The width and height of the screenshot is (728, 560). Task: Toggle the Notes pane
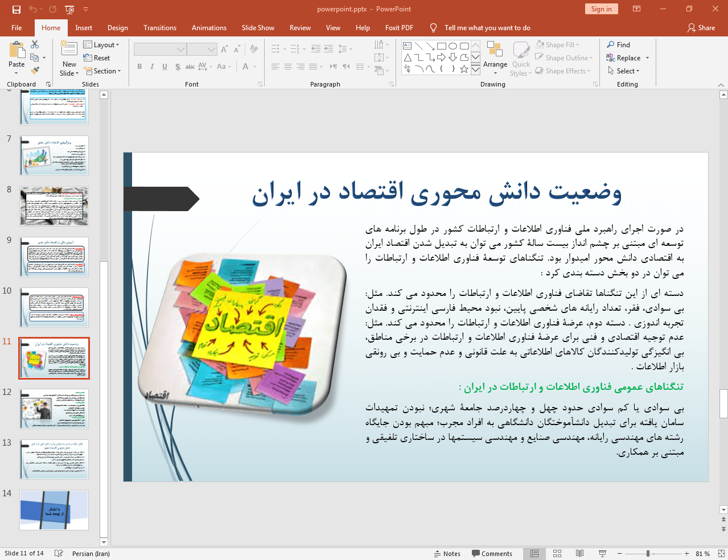point(447,553)
